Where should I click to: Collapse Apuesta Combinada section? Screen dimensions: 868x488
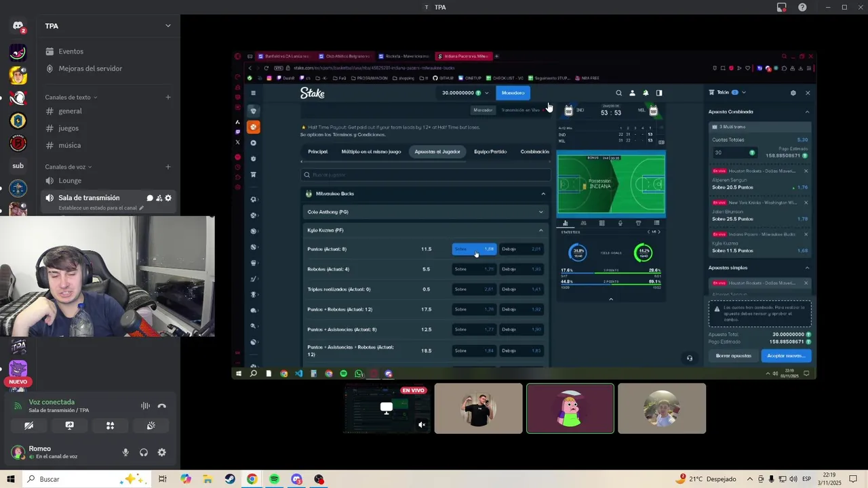pyautogui.click(x=807, y=112)
